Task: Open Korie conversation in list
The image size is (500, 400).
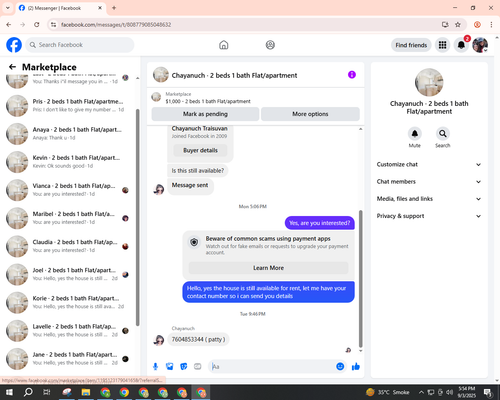Action: pyautogui.click(x=68, y=303)
